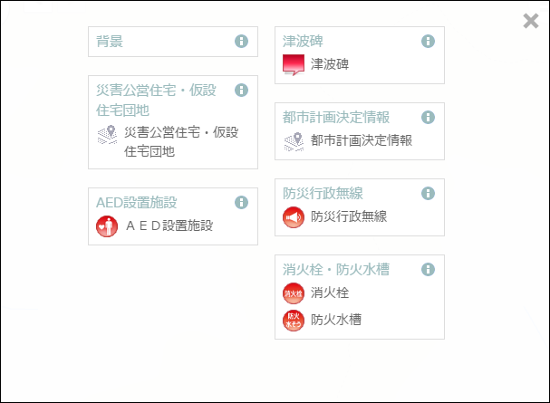Click info icon for 災害公営住宅・仮設住宅団地
This screenshot has height=403, width=550.
pyautogui.click(x=241, y=90)
